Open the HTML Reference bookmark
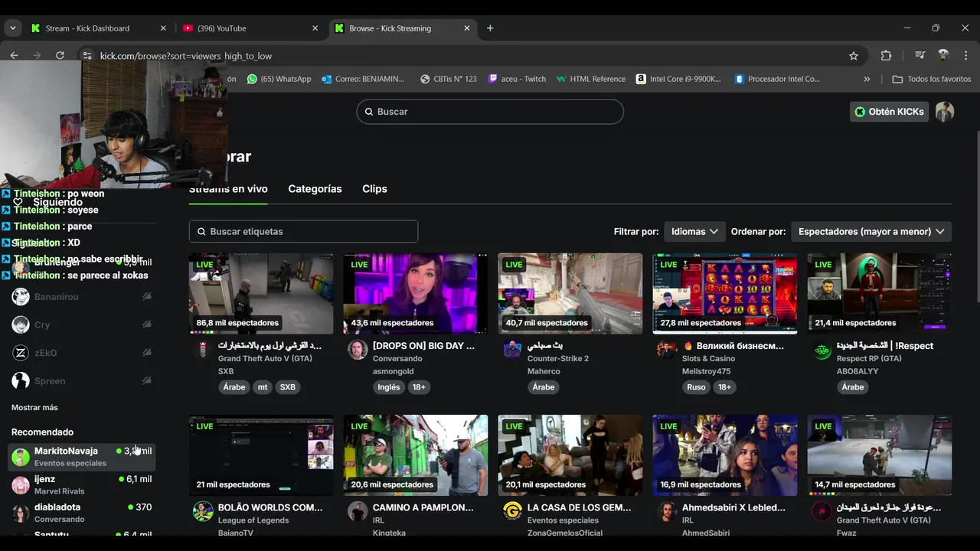Viewport: 980px width, 551px height. (x=591, y=79)
